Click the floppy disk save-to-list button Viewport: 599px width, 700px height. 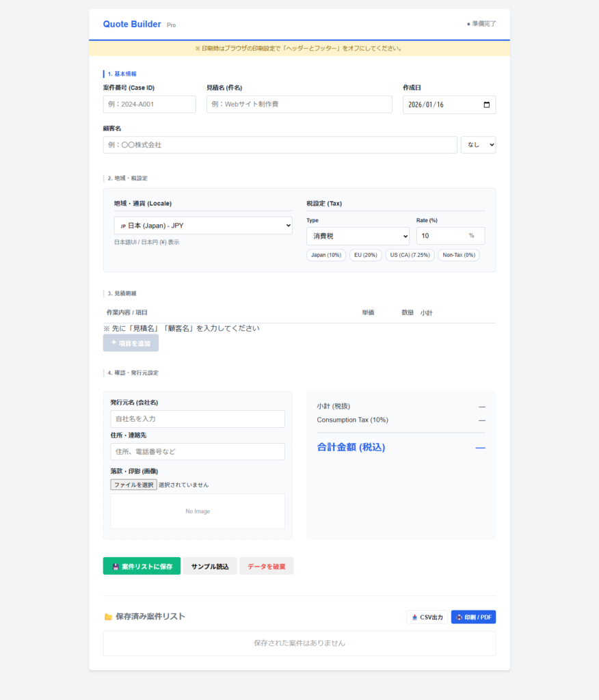(142, 566)
